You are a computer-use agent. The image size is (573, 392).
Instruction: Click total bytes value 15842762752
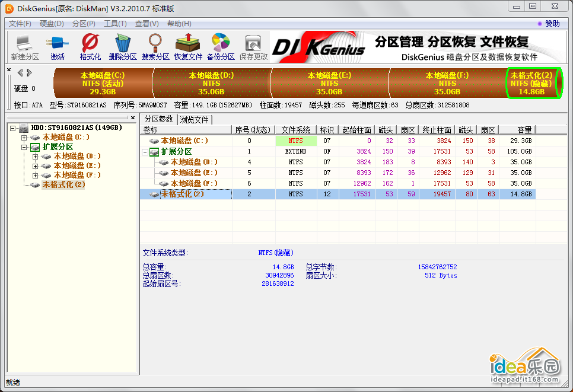(437, 267)
